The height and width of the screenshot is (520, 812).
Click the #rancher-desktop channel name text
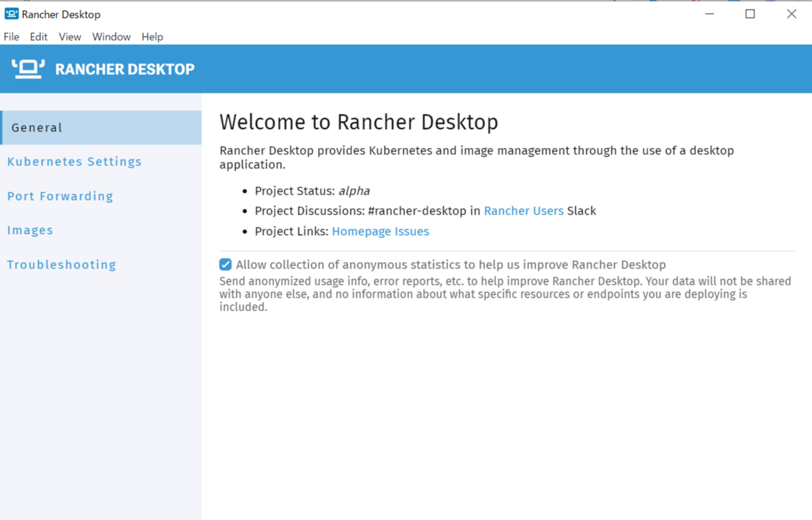click(x=417, y=211)
